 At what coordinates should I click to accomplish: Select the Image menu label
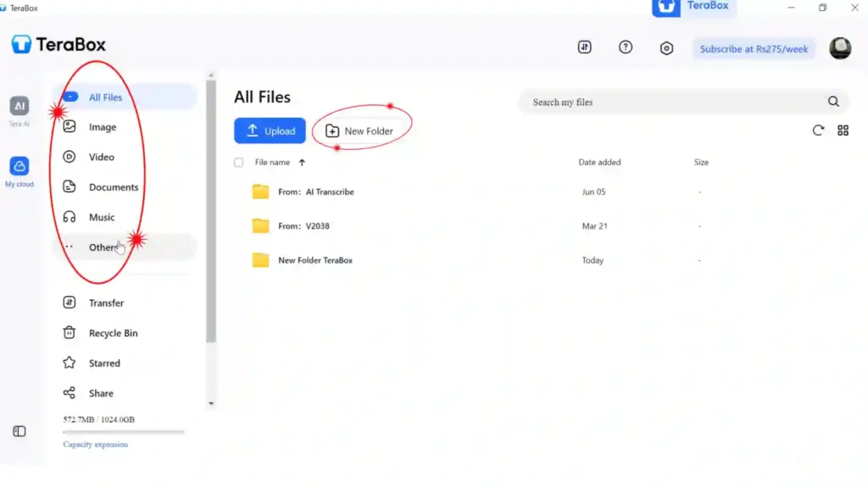(x=103, y=127)
